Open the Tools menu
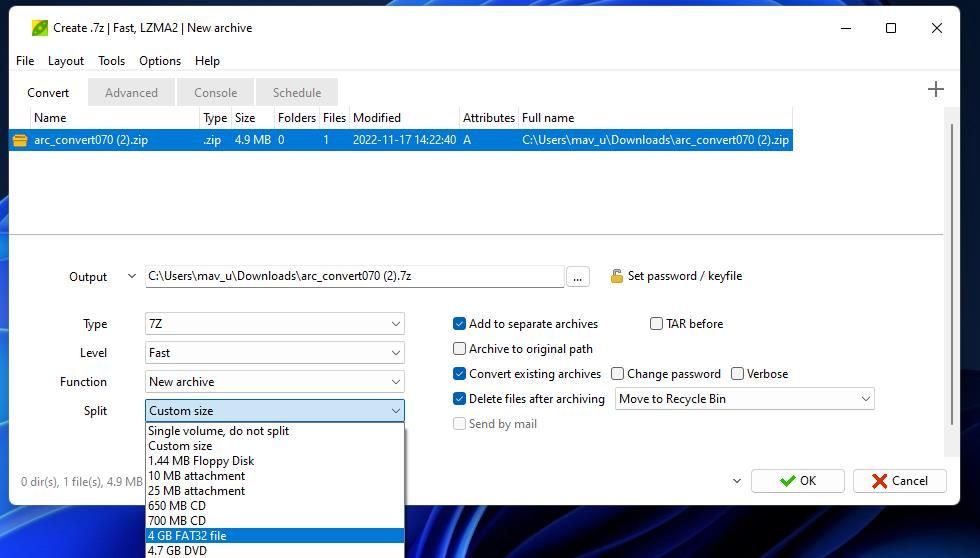980x558 pixels. [111, 61]
